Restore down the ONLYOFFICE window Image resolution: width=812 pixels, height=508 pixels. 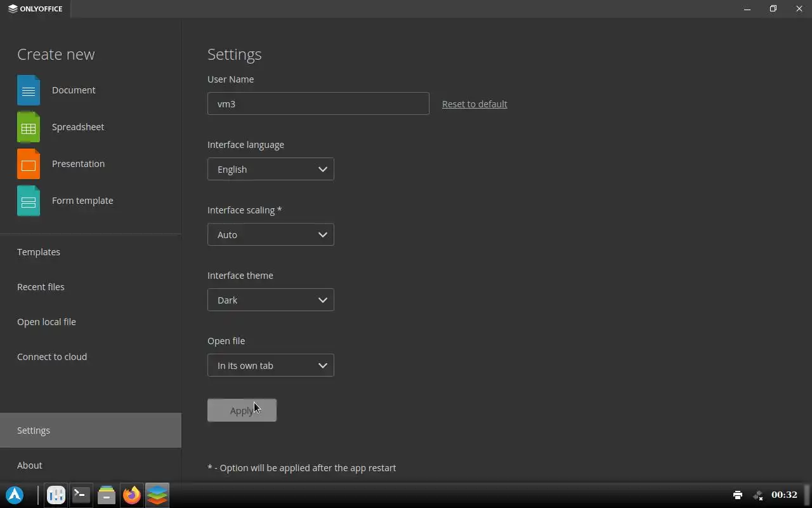[773, 9]
